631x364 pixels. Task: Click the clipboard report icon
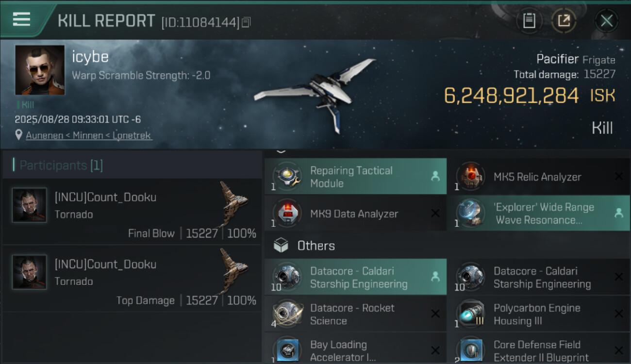529,21
